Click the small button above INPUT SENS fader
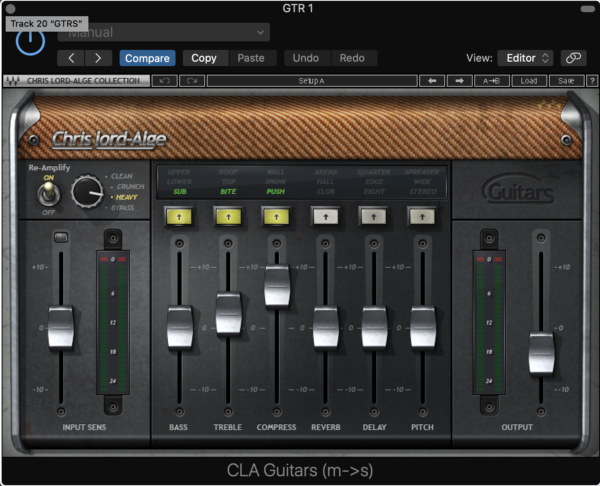Image resolution: width=600 pixels, height=486 pixels. pyautogui.click(x=61, y=237)
